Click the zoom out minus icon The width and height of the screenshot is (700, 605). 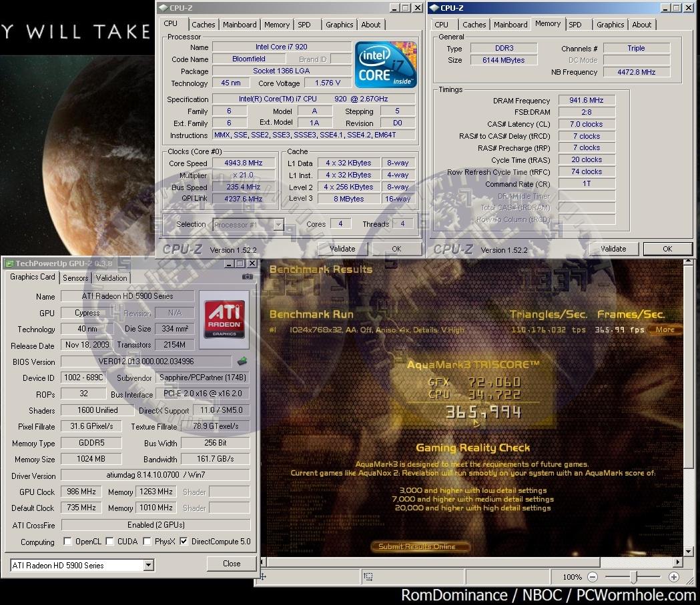point(593,577)
